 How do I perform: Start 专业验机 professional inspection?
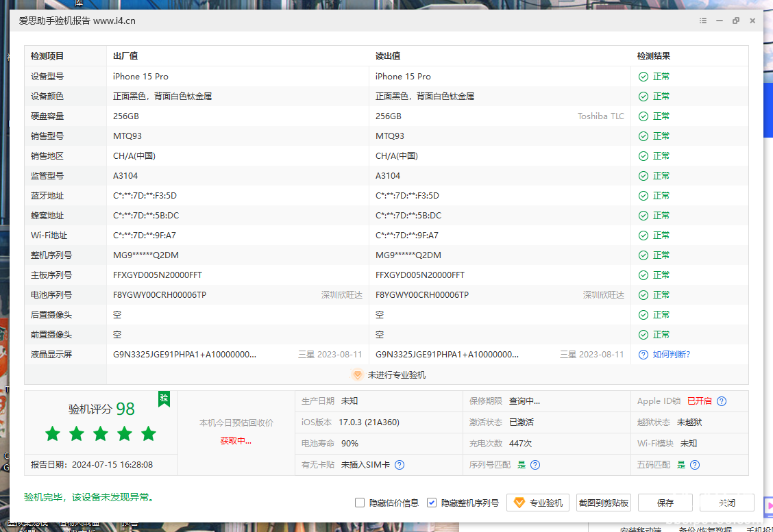click(x=538, y=503)
